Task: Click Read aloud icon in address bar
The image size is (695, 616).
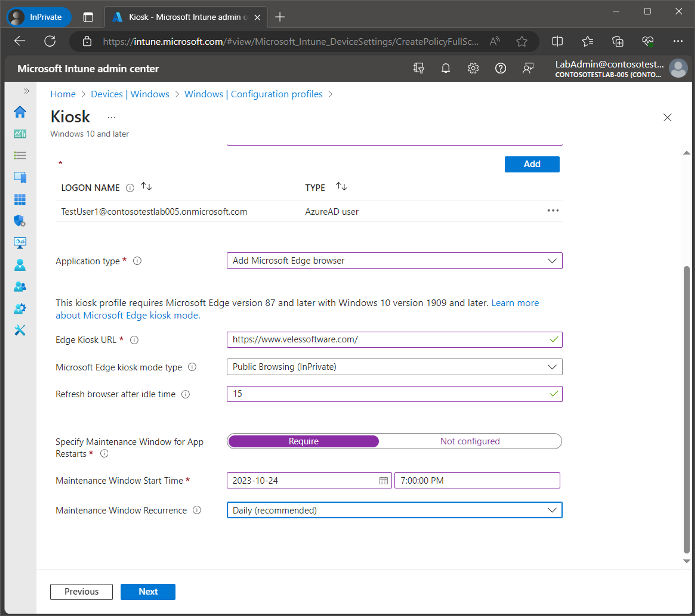Action: click(x=495, y=41)
